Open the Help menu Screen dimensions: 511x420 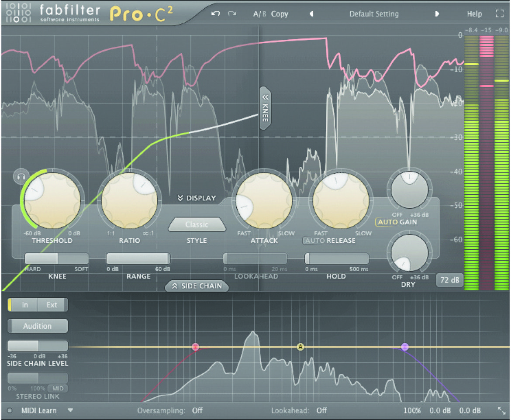coord(474,14)
